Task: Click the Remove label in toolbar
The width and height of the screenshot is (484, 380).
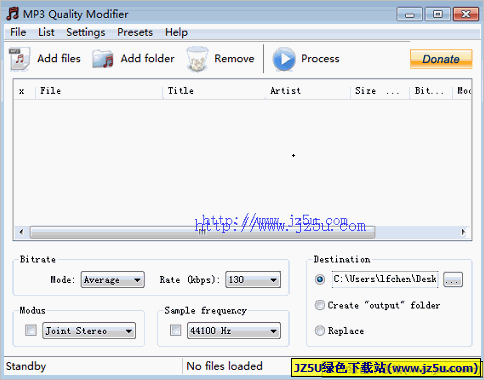Action: pyautogui.click(x=234, y=59)
